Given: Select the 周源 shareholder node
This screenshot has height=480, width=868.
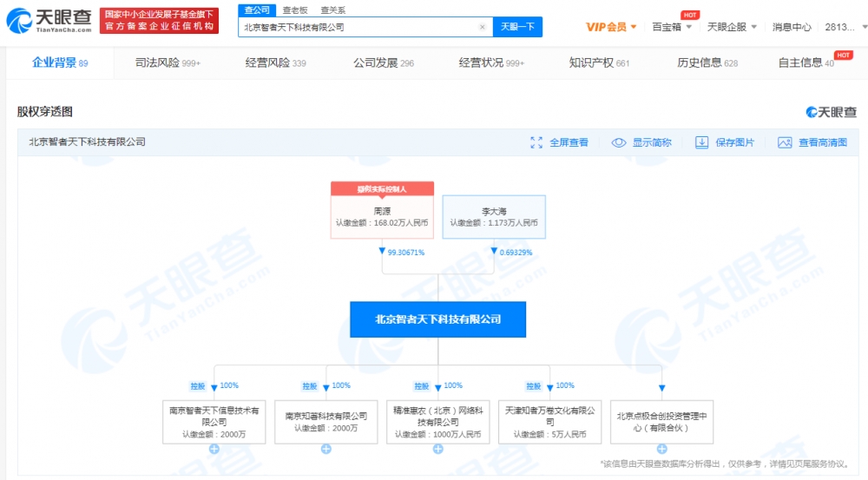Looking at the screenshot, I should coord(382,217).
